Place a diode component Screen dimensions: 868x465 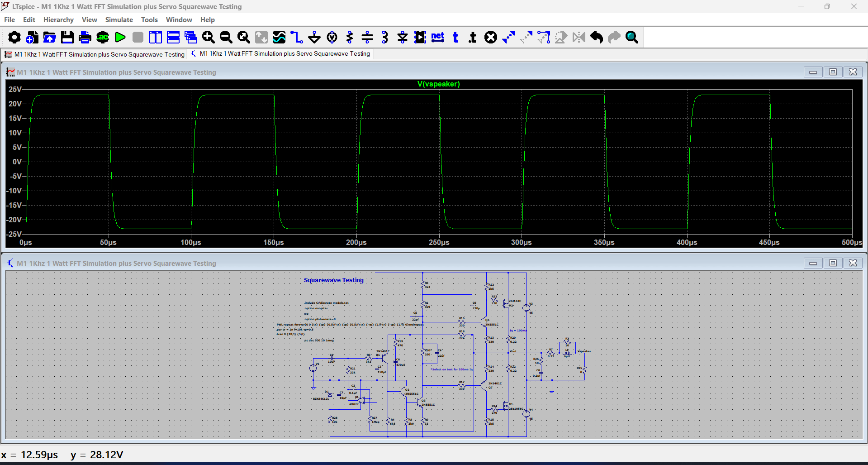403,37
